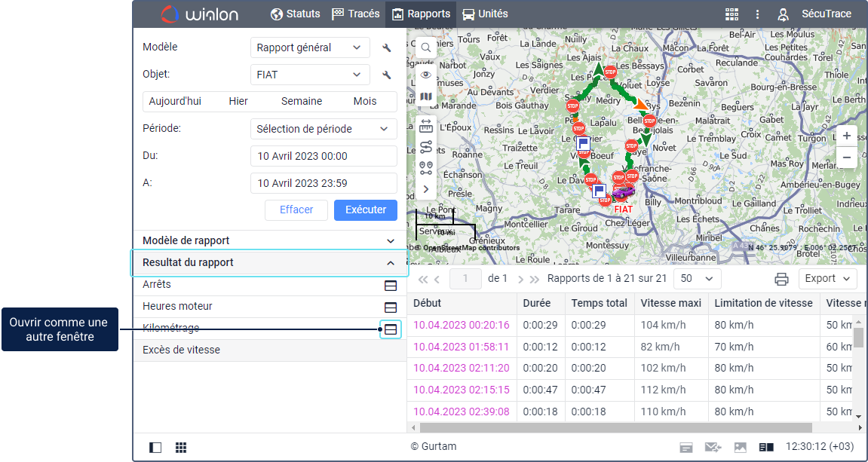Open the map layers source icon

[426, 96]
